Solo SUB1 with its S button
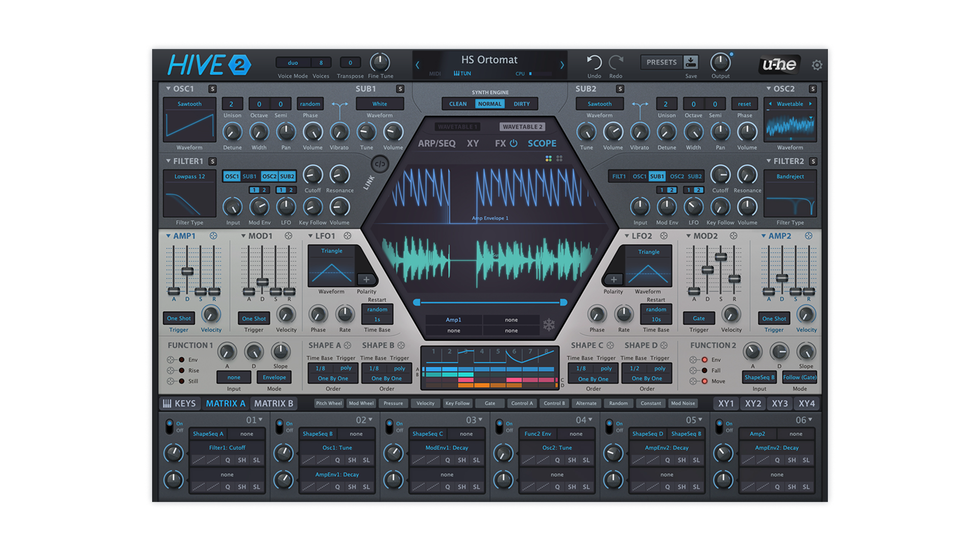 coord(400,89)
